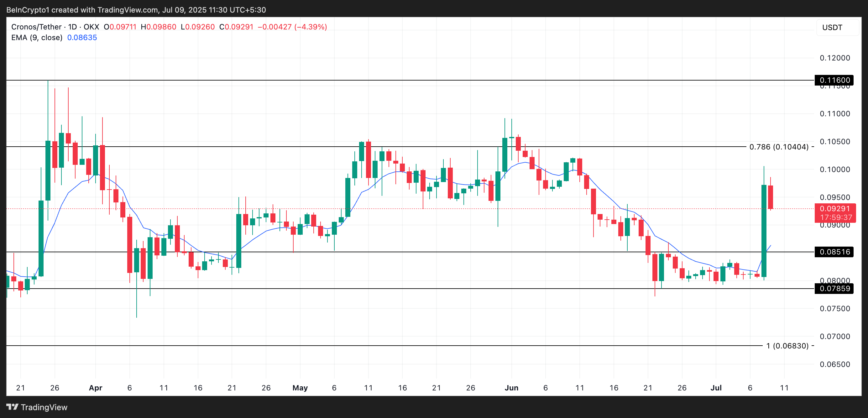This screenshot has width=868, height=418.
Task: Click the Apr date on time axis
Action: point(95,388)
